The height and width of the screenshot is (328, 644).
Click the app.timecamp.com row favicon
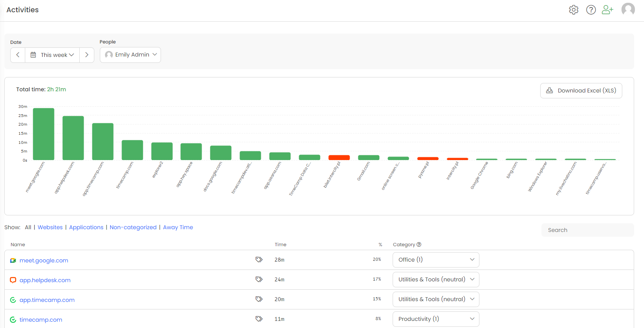(x=13, y=300)
